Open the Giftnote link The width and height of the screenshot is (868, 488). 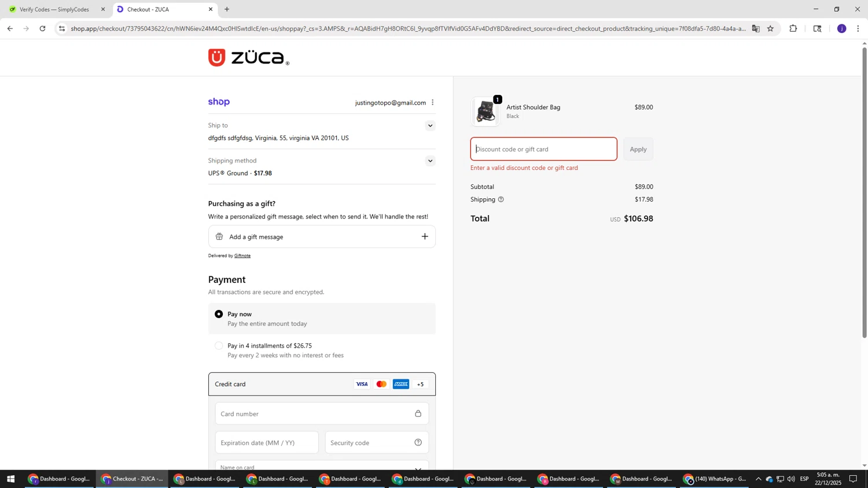tap(242, 256)
